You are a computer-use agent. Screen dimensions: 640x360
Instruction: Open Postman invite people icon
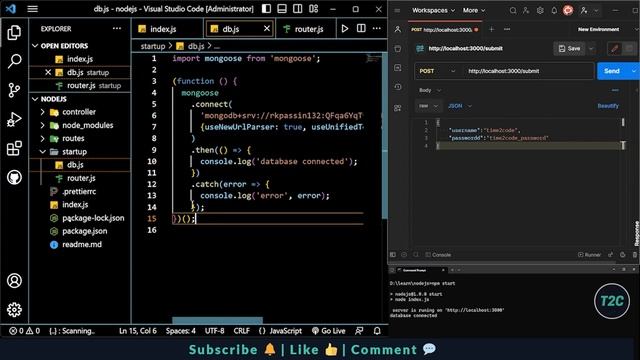click(x=526, y=11)
